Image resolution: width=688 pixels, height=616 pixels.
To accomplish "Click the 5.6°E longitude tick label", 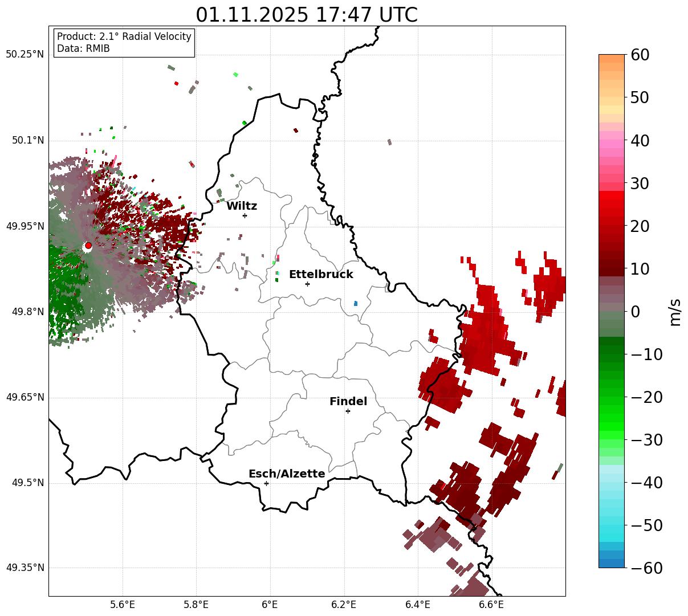I will coord(123,605).
